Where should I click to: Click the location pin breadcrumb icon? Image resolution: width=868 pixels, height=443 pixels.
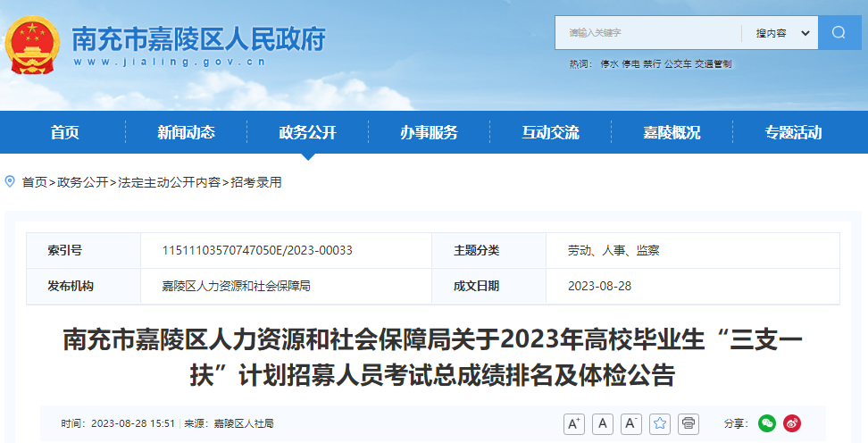pyautogui.click(x=10, y=181)
